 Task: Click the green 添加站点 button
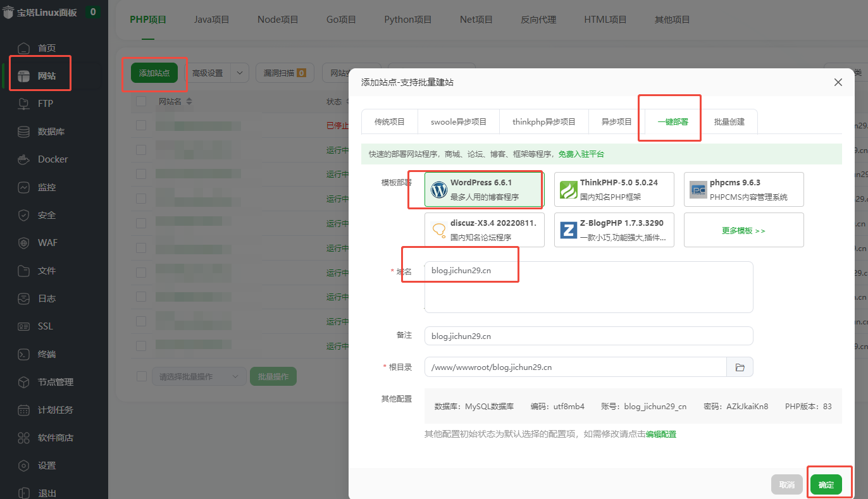pyautogui.click(x=154, y=73)
